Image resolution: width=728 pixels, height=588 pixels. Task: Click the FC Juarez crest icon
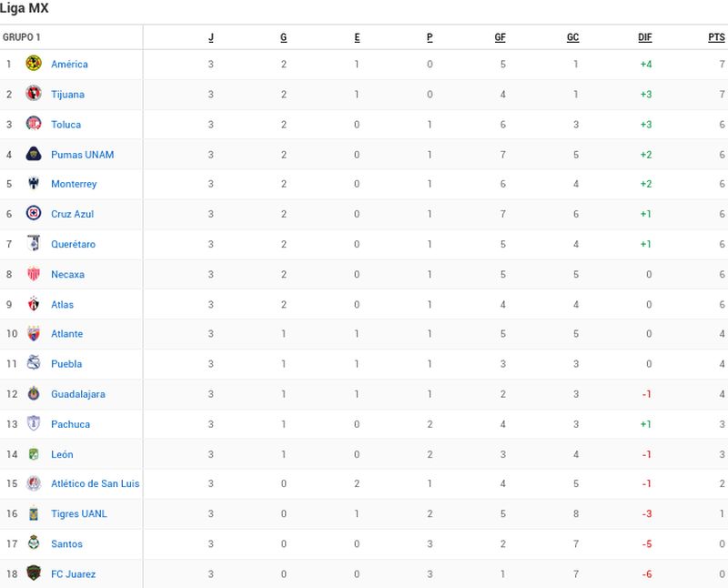point(34,573)
